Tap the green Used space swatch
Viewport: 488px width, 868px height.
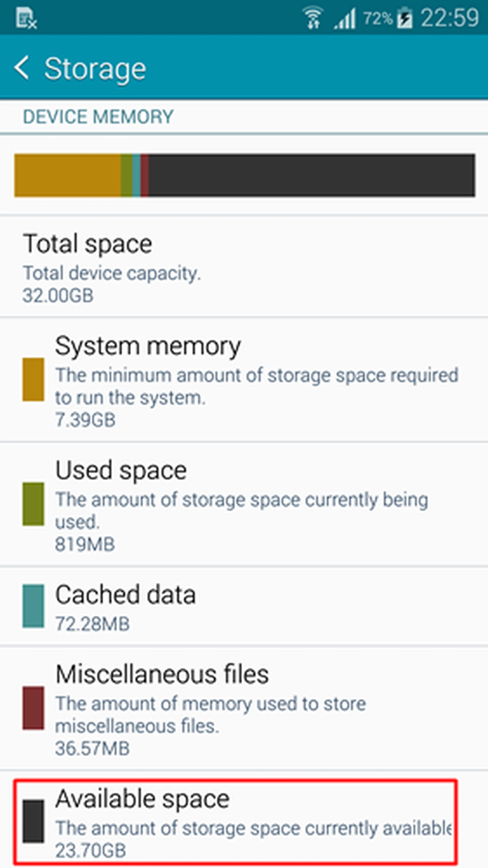point(33,504)
